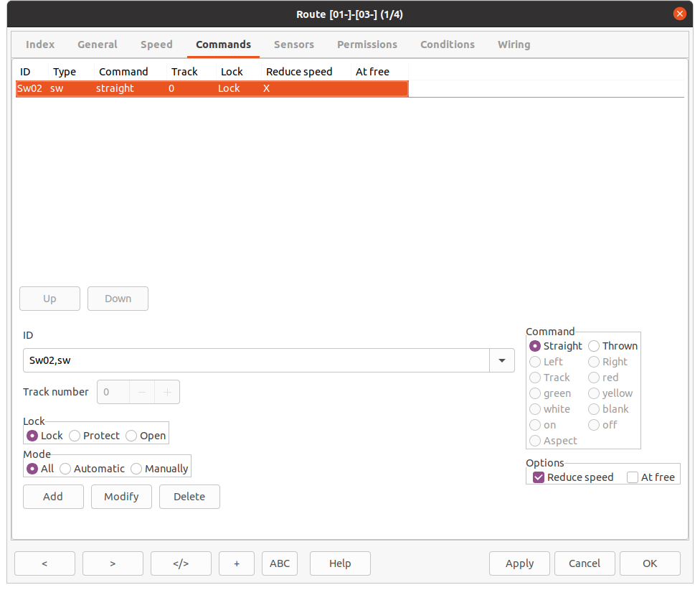Image resolution: width=700 pixels, height=590 pixels.
Task: Disable the Reduce speed checkbox
Action: coord(539,477)
